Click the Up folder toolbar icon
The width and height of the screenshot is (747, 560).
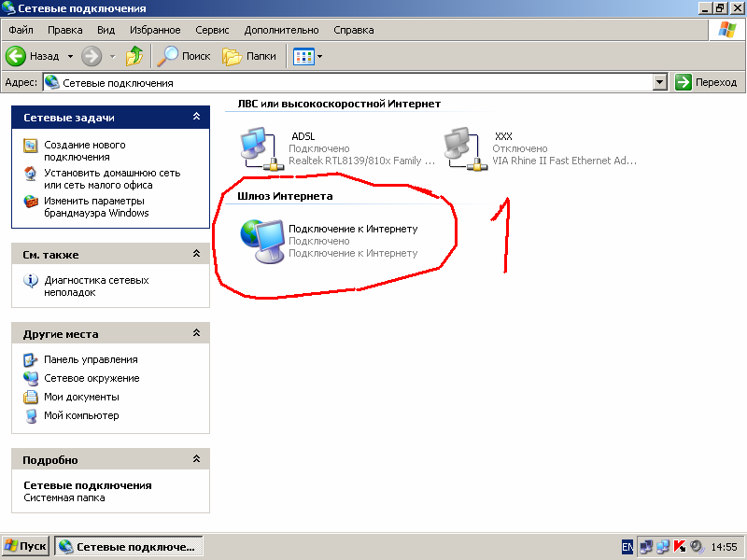pos(134,56)
